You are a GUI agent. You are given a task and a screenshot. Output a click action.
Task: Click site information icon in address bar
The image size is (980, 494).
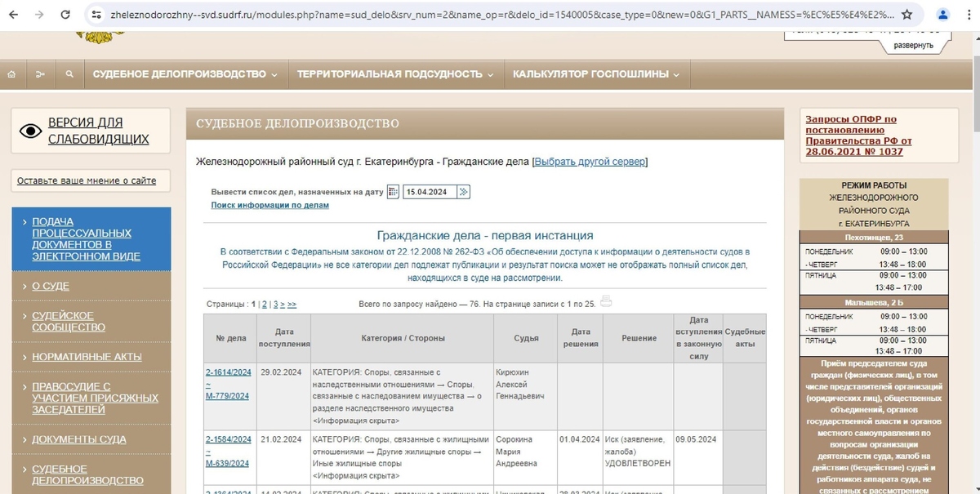[x=96, y=15]
